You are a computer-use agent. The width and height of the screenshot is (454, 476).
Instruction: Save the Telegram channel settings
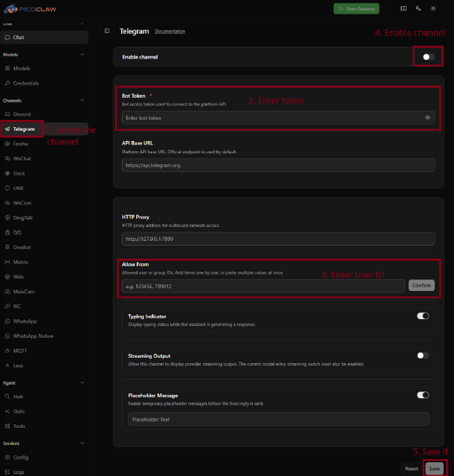click(x=434, y=468)
